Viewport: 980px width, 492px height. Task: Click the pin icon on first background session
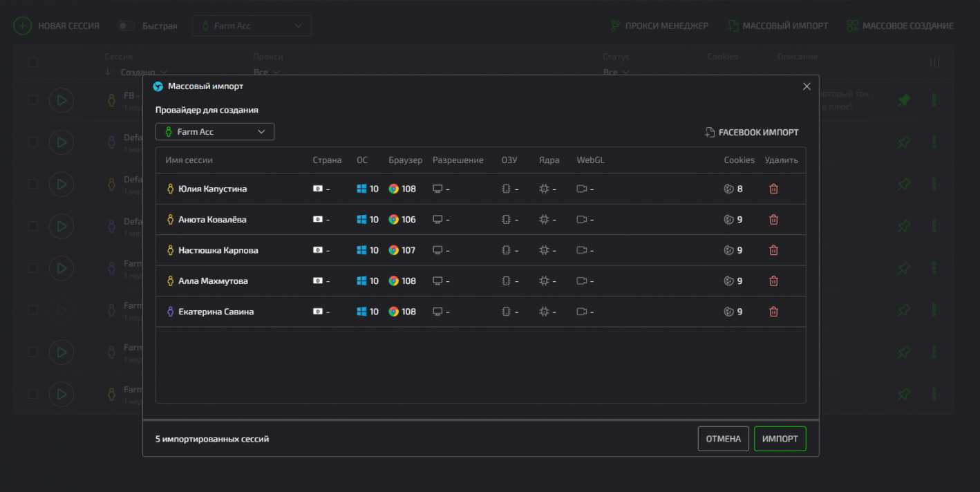tap(904, 100)
